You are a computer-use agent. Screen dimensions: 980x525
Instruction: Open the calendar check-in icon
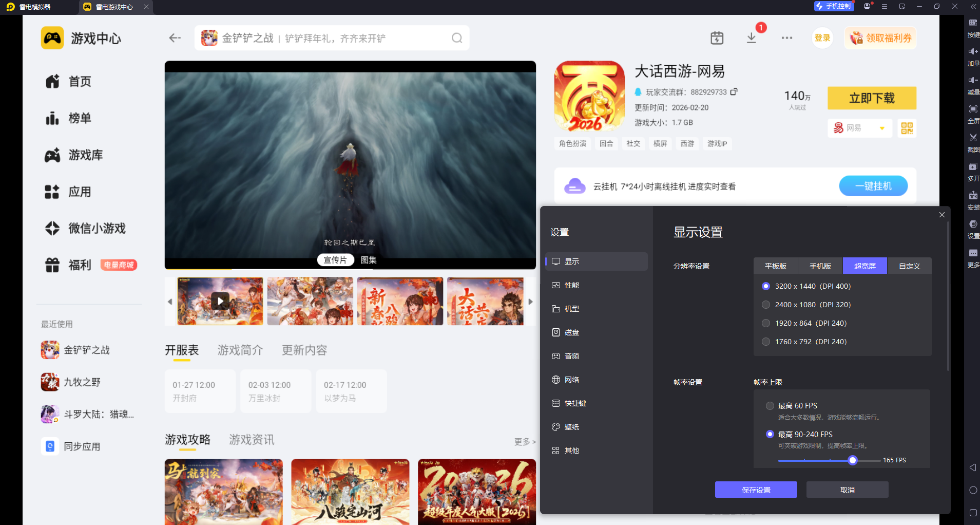tap(717, 38)
